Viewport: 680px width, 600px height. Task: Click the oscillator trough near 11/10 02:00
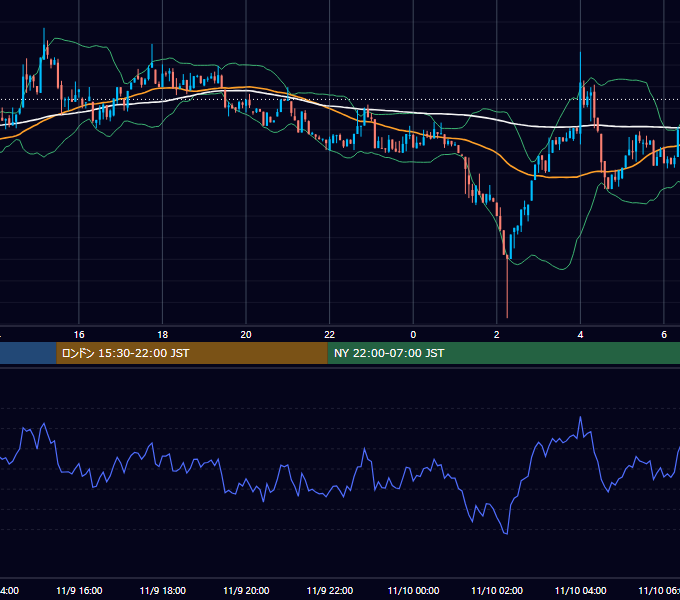506,533
